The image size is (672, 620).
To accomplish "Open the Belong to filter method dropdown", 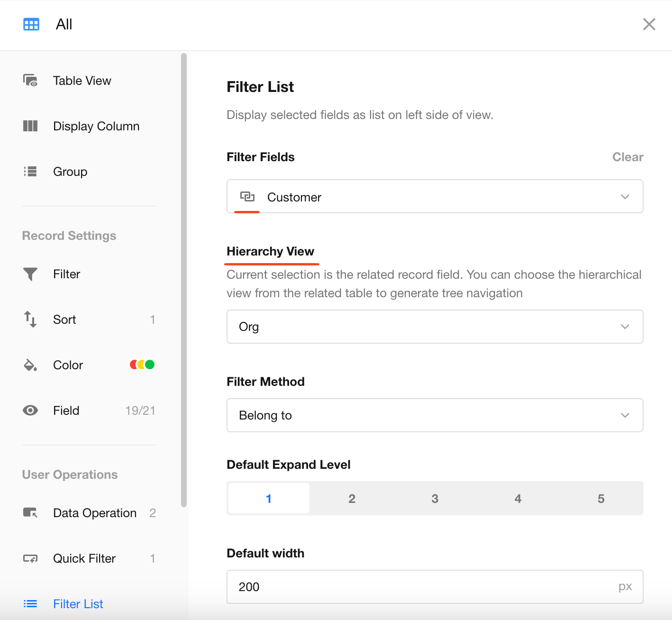I will pyautogui.click(x=435, y=416).
